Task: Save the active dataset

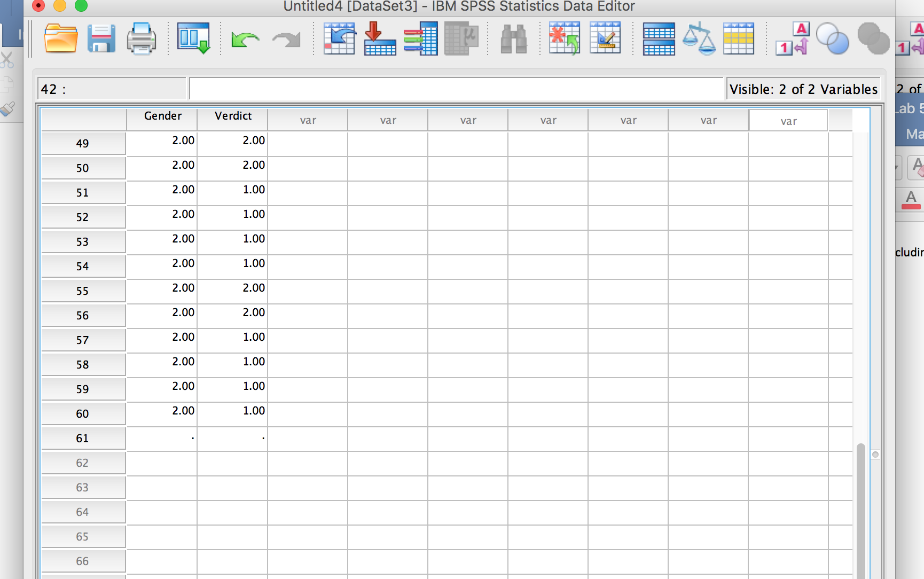Action: 101,39
